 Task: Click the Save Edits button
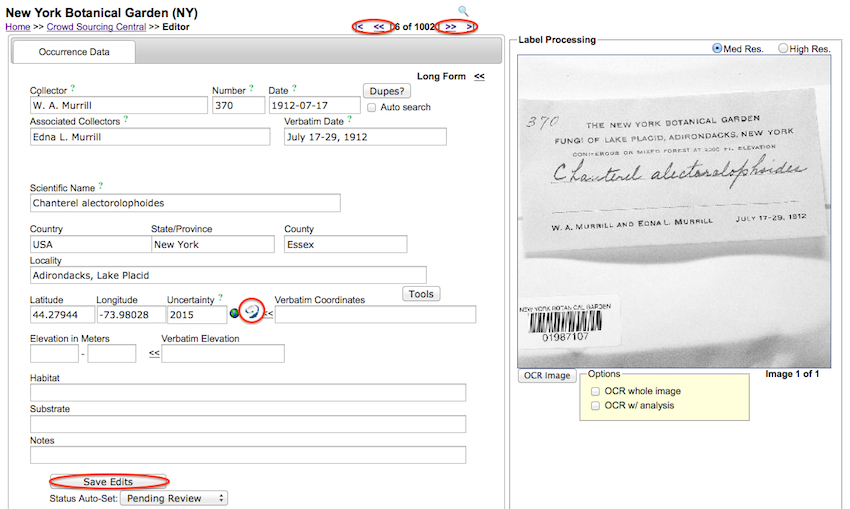pyautogui.click(x=108, y=482)
